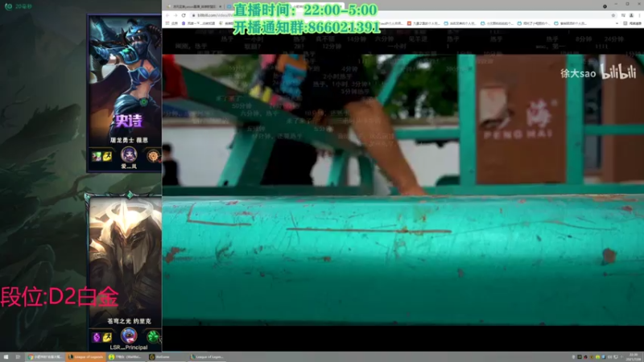Viewport: 644px width, 362px height.
Task: Click the bilibili video player area
Action: pyautogui.click(x=403, y=190)
